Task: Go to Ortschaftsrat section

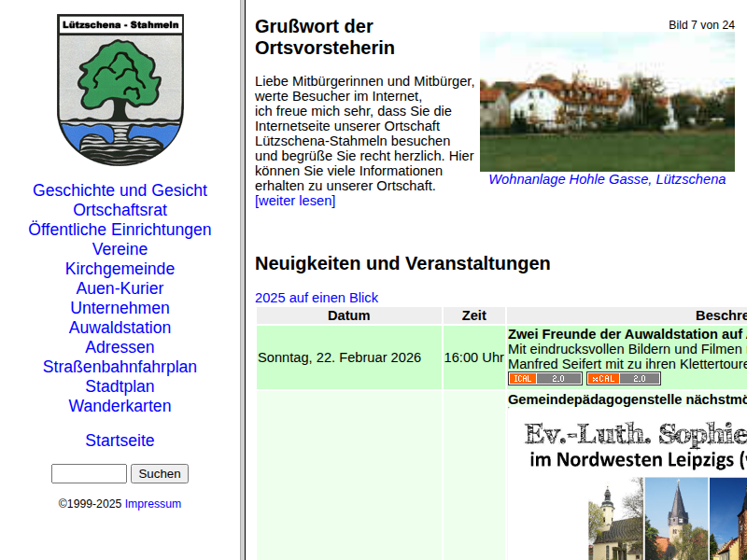Action: (x=120, y=210)
